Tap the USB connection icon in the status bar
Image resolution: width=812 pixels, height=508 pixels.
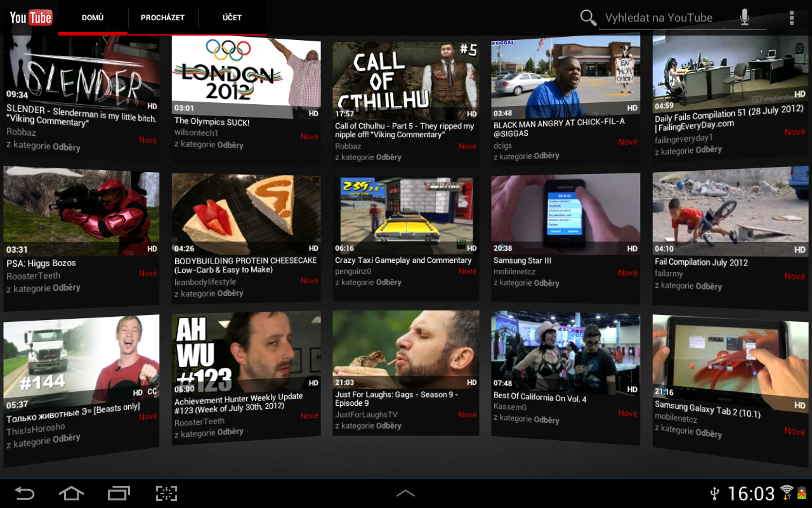tap(714, 493)
